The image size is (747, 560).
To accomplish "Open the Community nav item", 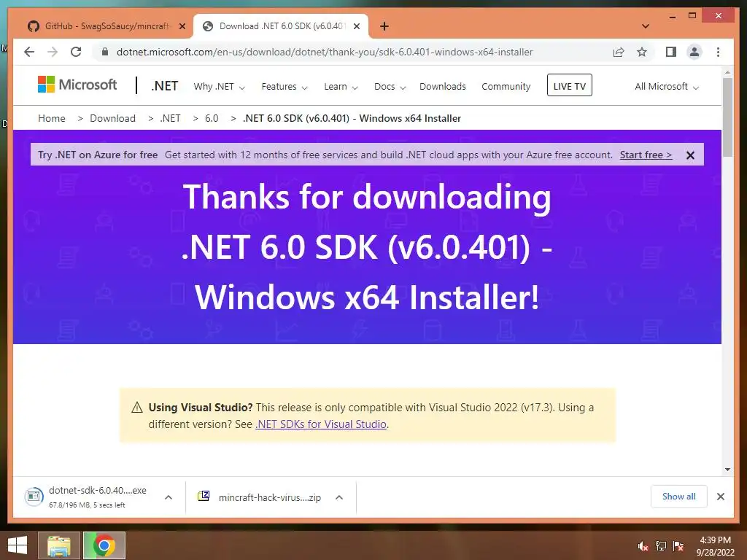I will pyautogui.click(x=506, y=87).
